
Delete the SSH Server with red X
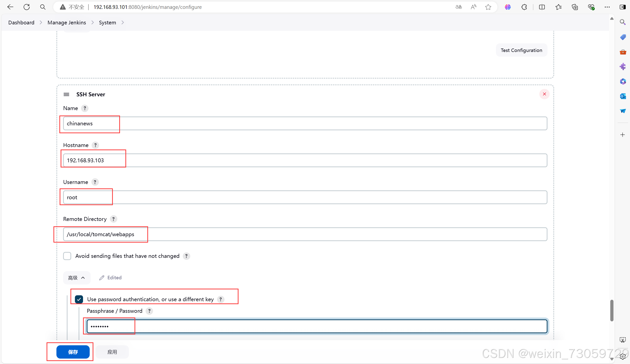[544, 94]
